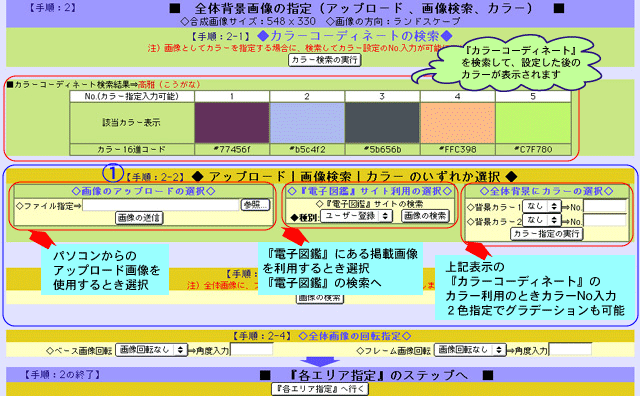Click the 背景カラー-2 No. input field
This screenshot has width=640, height=396.
pos(604,220)
